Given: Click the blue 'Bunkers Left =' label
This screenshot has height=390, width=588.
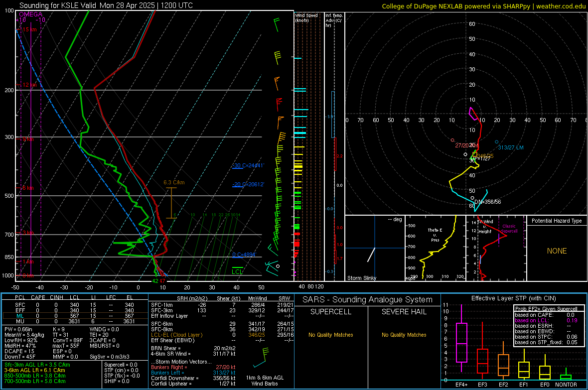Looking at the screenshot, I should point(167,373).
